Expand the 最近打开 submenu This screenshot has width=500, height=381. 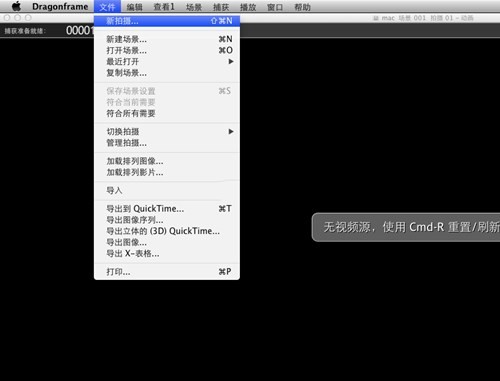click(167, 62)
